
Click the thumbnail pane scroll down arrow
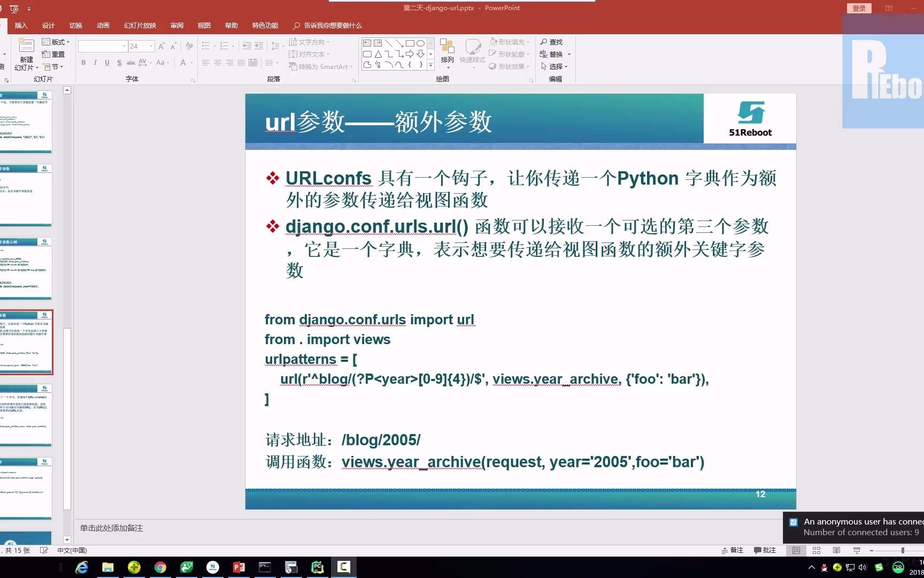pyautogui.click(x=67, y=539)
